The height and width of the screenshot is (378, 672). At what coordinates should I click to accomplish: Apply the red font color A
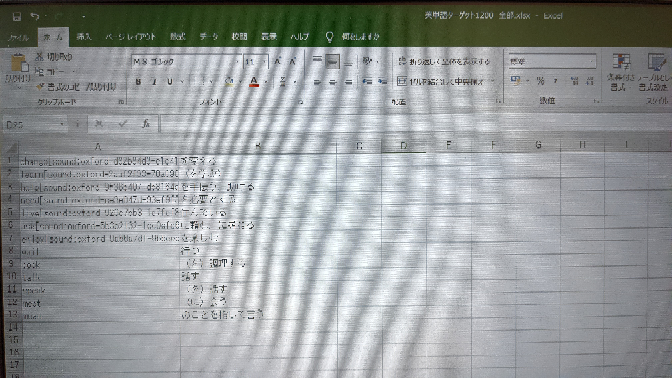tap(254, 81)
